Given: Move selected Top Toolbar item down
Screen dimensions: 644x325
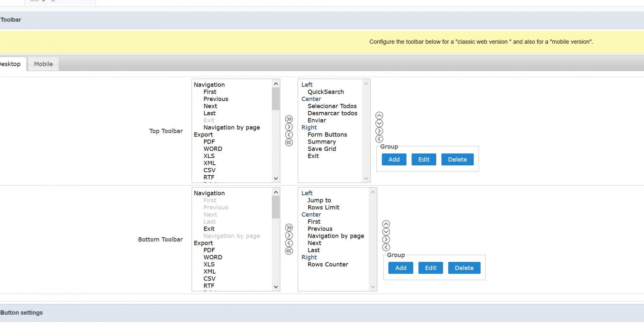Looking at the screenshot, I should click(x=379, y=123).
